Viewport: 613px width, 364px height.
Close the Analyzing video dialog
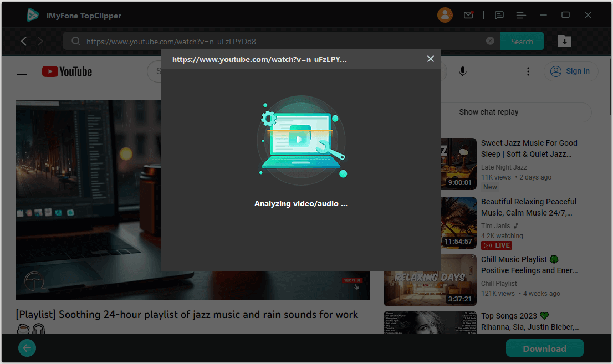pyautogui.click(x=430, y=59)
